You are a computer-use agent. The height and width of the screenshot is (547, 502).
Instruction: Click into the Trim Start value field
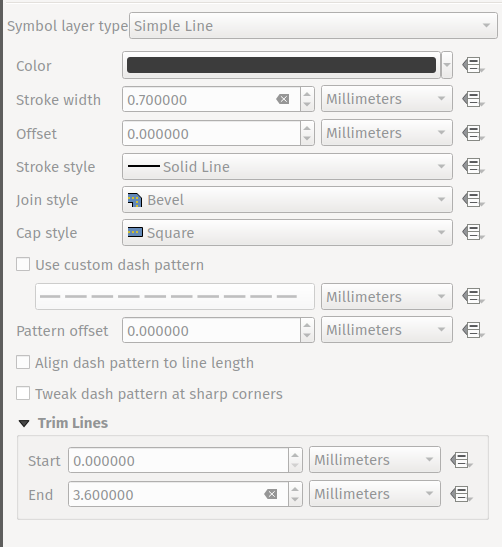178,460
